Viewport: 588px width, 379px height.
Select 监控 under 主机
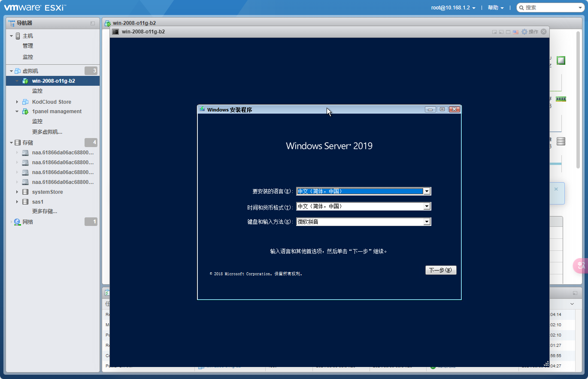click(28, 57)
